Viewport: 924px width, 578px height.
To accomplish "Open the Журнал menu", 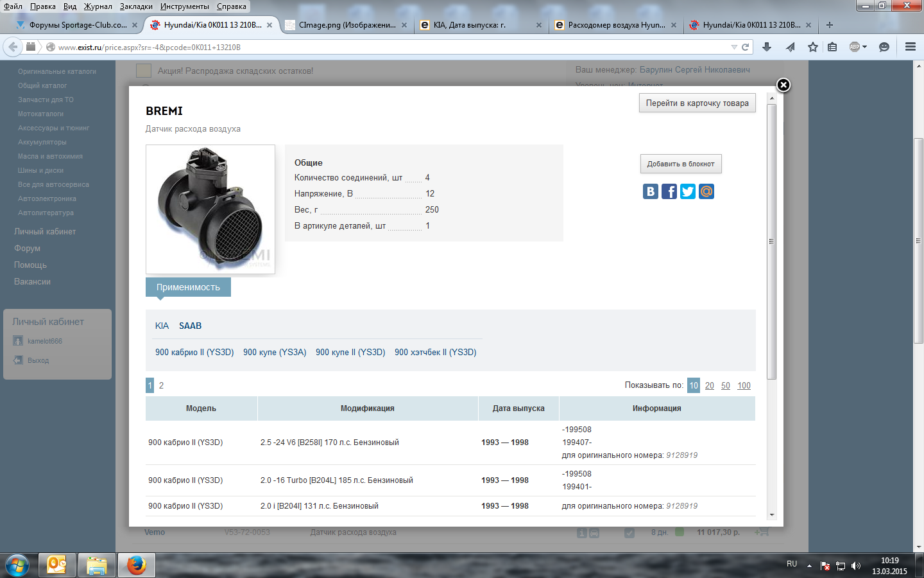I will tap(98, 6).
